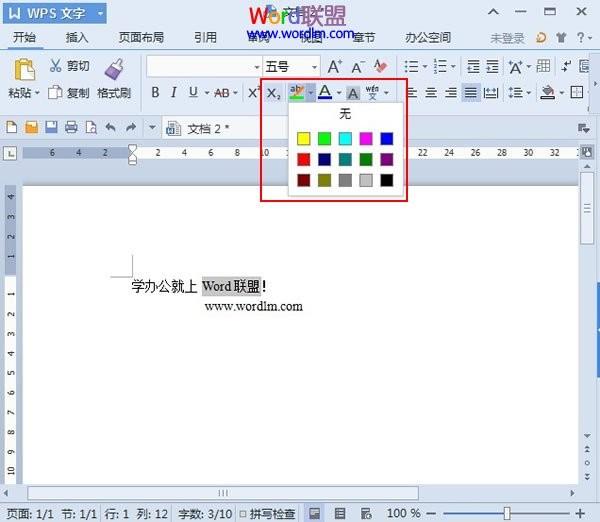Click the Undo arrow icon

pyautogui.click(x=111, y=127)
